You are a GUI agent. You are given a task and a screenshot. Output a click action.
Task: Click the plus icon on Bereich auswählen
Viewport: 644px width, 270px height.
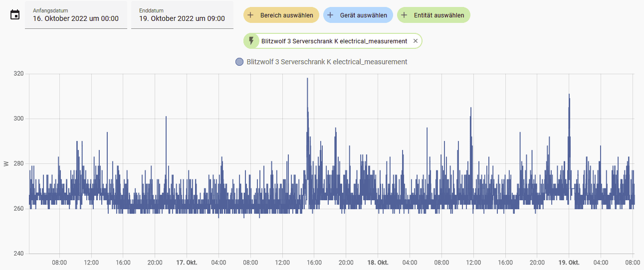pos(251,15)
